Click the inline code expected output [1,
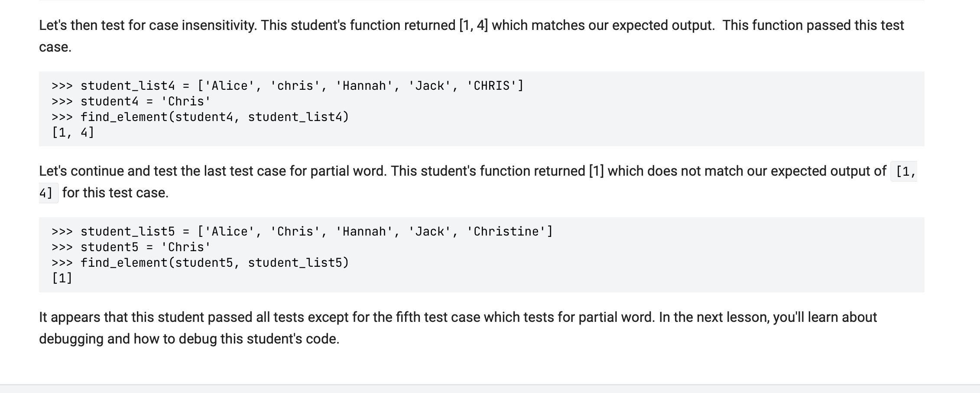The width and height of the screenshot is (980, 393). [905, 172]
